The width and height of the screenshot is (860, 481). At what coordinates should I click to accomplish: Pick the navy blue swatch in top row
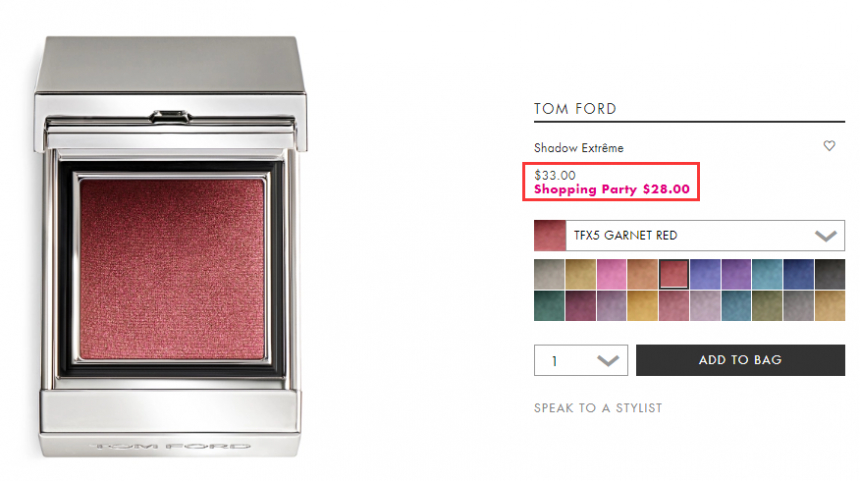tap(798, 274)
